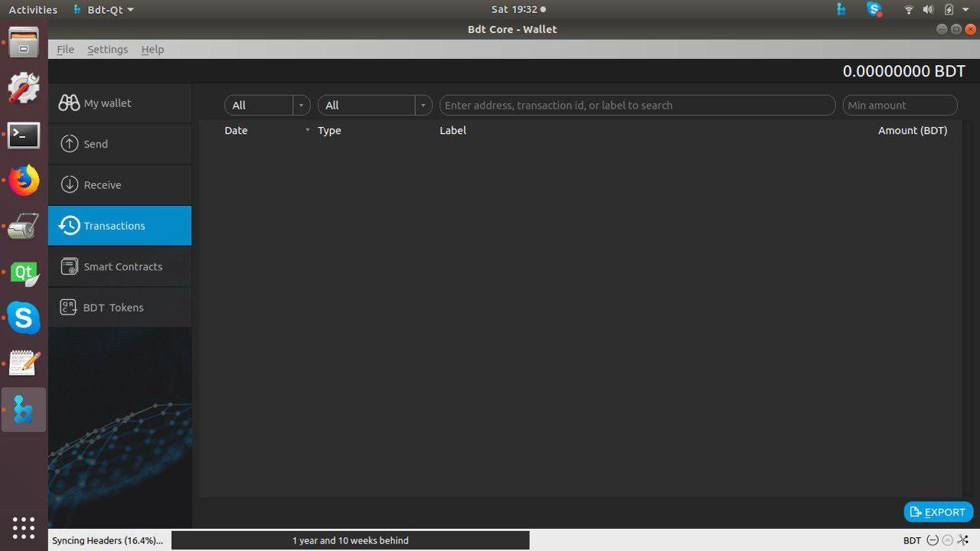Open the File menu
Viewport: 980px width, 551px height.
(x=65, y=49)
